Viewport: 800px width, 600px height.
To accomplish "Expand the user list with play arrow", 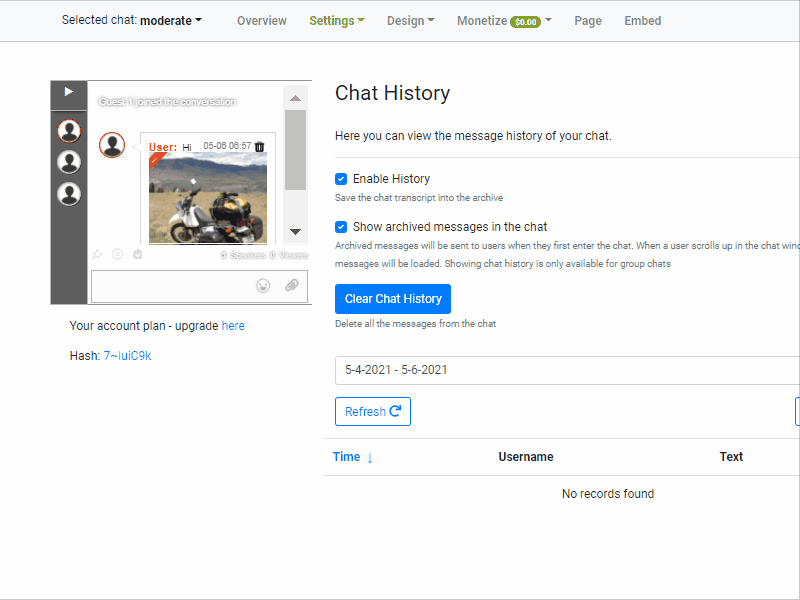I will click(69, 92).
